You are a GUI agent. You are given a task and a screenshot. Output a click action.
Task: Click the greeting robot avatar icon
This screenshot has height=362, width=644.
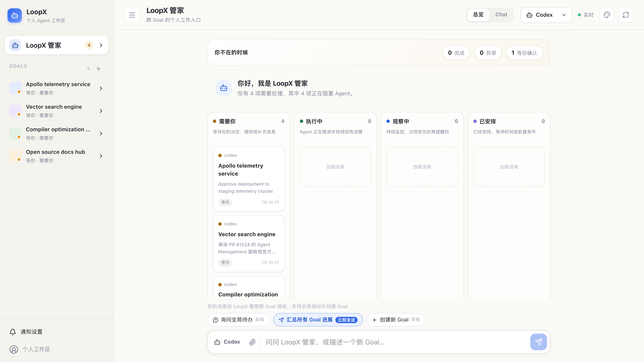tap(224, 88)
